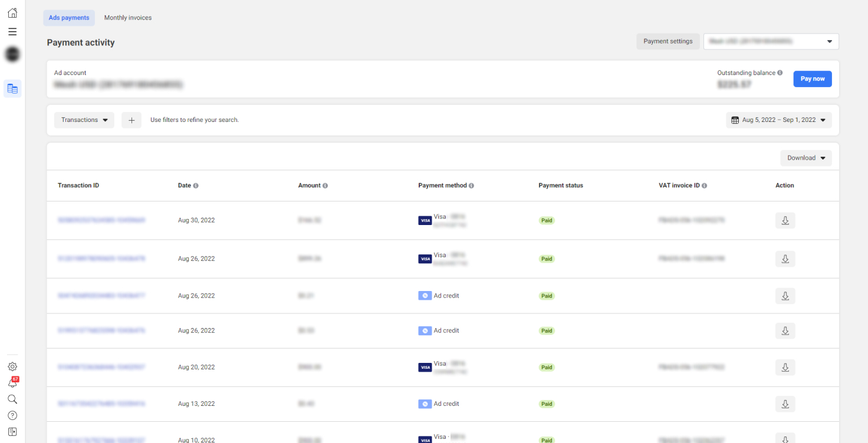Open the hamburger menu in sidebar
The image size is (868, 443).
coord(12,32)
